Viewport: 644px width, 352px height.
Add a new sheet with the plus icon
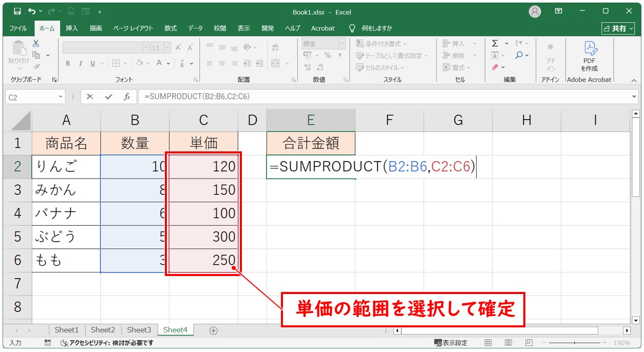tap(214, 330)
